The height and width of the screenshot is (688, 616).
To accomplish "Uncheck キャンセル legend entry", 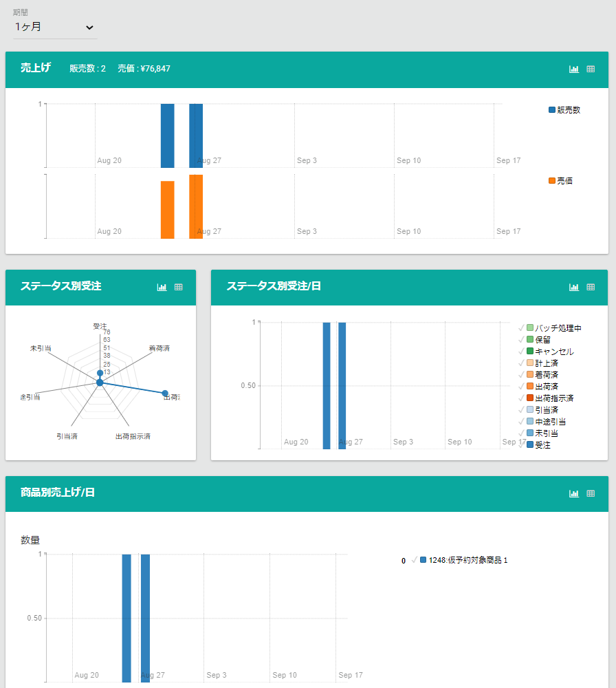I will (x=521, y=352).
